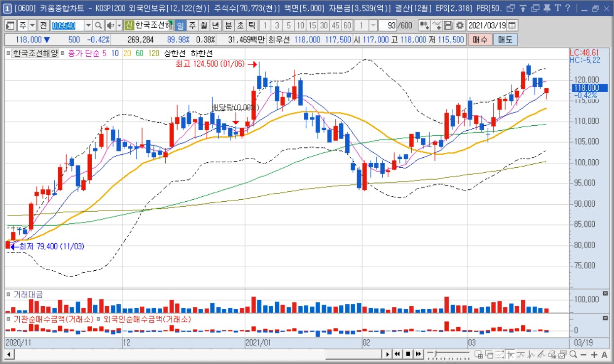Select the 틱 tick tab
The height and width of the screenshot is (364, 614).
252,26
